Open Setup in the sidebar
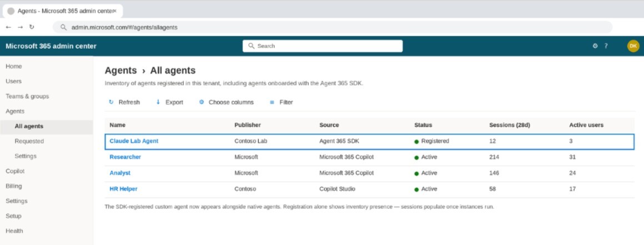644x245 pixels. [13, 216]
